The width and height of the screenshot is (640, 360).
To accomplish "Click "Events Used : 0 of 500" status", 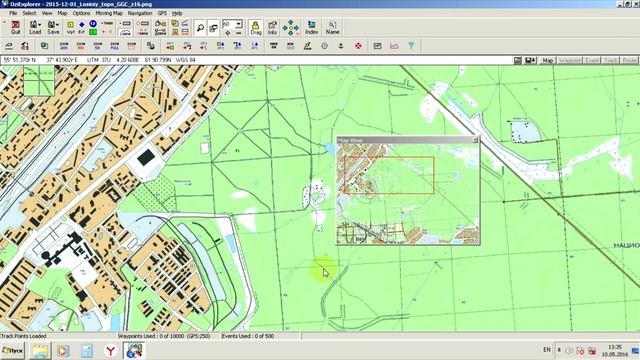I will pyautogui.click(x=248, y=336).
